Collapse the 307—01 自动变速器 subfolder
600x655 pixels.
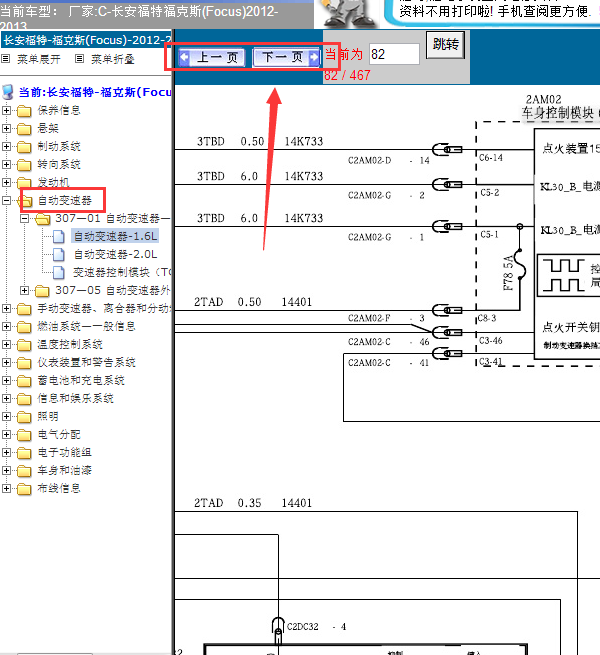pos(25,218)
